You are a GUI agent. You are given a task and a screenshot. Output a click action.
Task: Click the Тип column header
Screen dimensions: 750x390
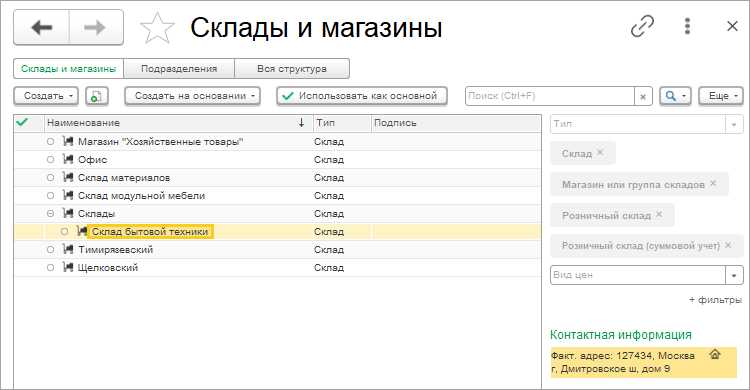coord(342,123)
